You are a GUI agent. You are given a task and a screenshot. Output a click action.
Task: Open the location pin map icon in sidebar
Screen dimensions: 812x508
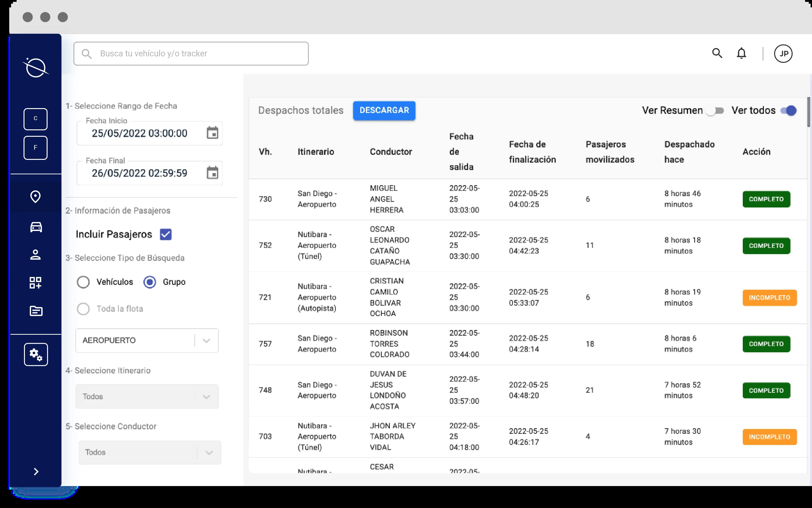click(x=36, y=197)
